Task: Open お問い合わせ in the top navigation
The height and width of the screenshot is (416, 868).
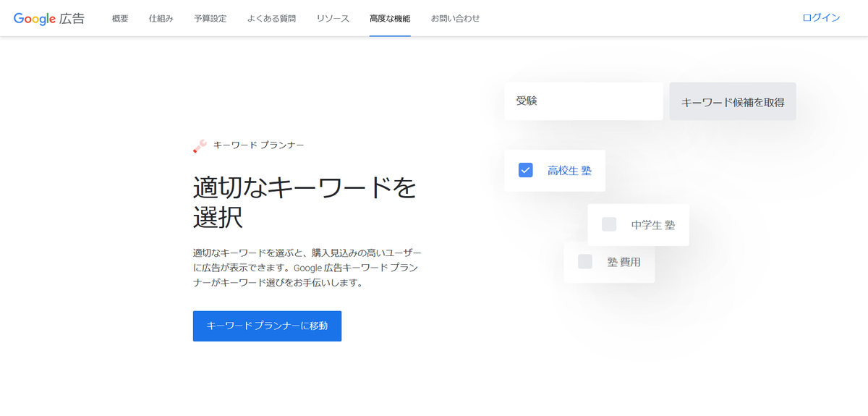Action: tap(455, 18)
